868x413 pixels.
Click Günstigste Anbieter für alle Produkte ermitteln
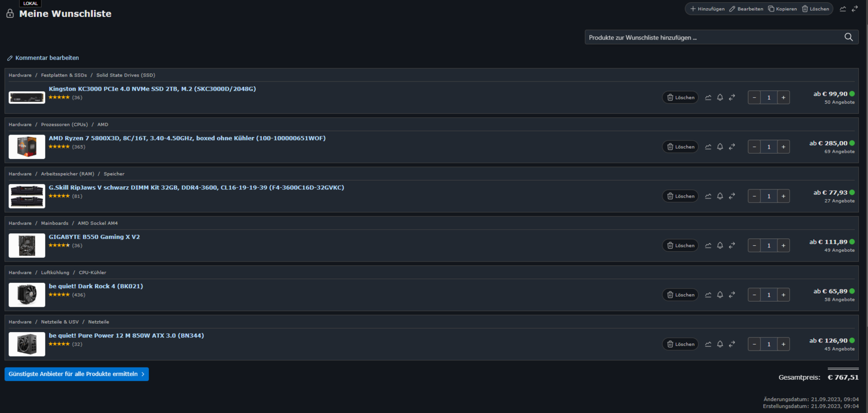76,374
